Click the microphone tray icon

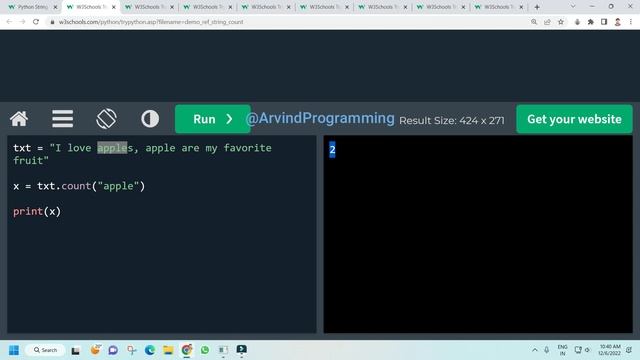point(547,350)
